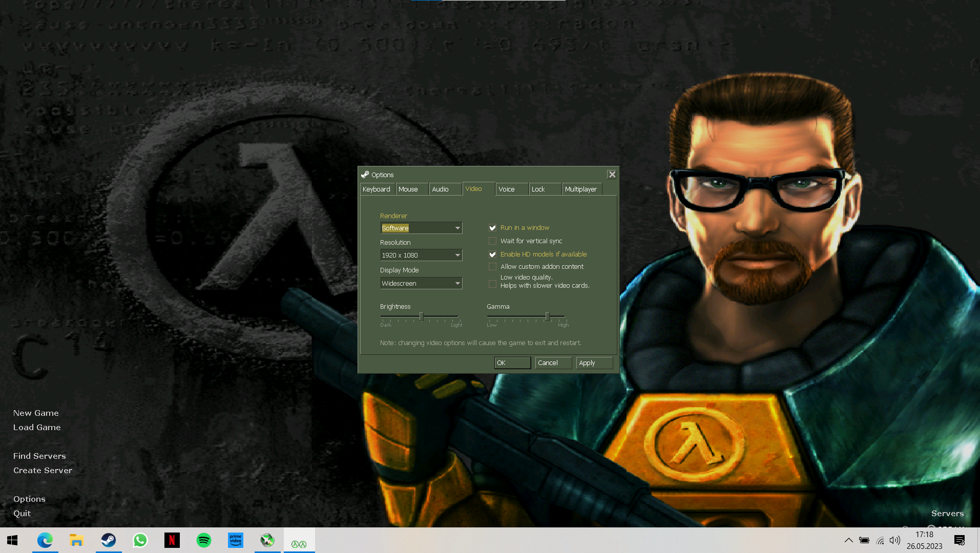Switch to the Voice tab
Viewport: 980px width, 553px height.
(512, 189)
